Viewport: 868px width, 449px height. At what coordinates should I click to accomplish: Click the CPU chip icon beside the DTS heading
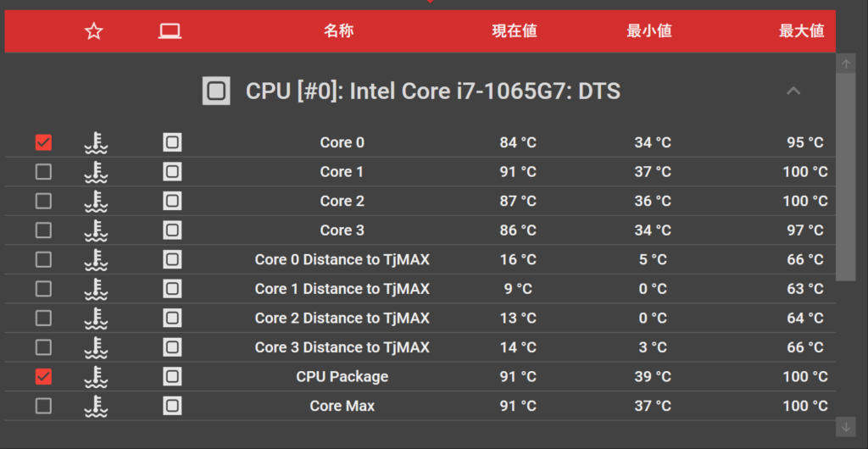pyautogui.click(x=216, y=91)
